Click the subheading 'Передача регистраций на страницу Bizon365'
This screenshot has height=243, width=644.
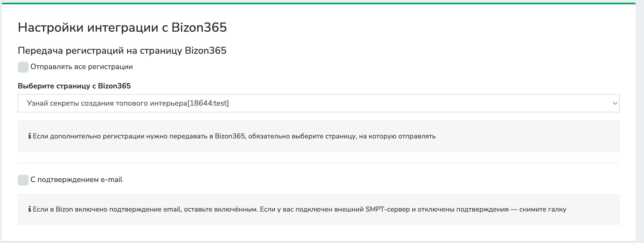click(x=122, y=51)
